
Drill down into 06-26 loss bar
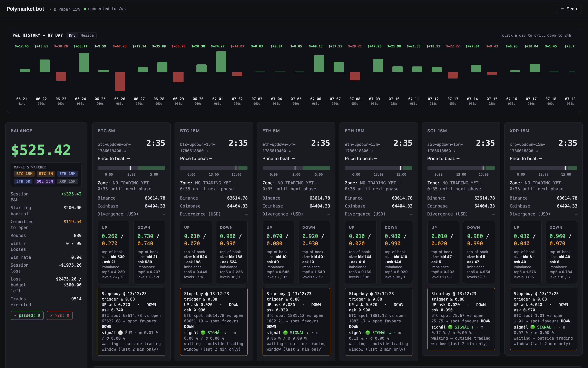point(120,82)
